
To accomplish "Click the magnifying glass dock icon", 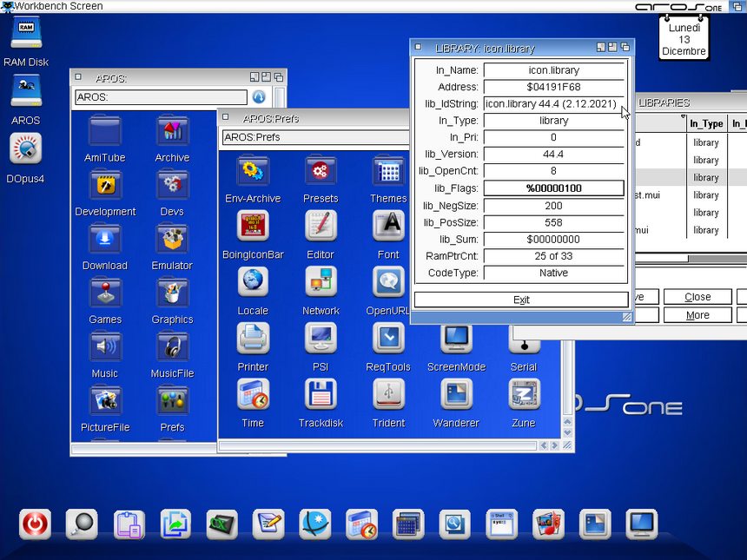I will pyautogui.click(x=82, y=524).
